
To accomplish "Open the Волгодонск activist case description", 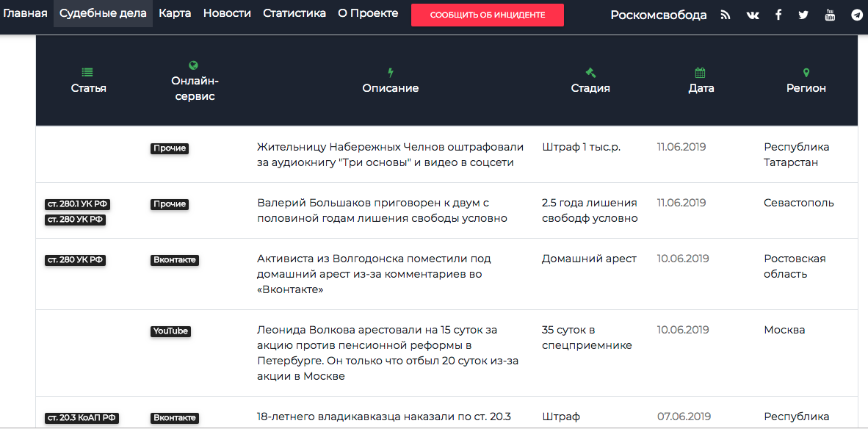I will coord(375,274).
